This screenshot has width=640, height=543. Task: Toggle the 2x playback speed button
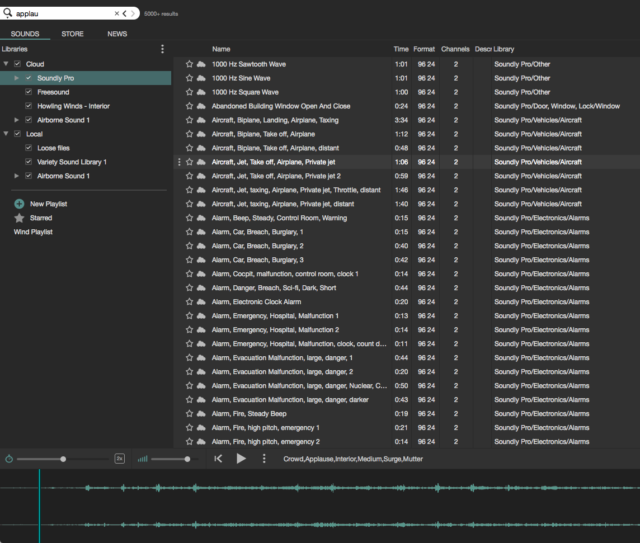pos(120,459)
